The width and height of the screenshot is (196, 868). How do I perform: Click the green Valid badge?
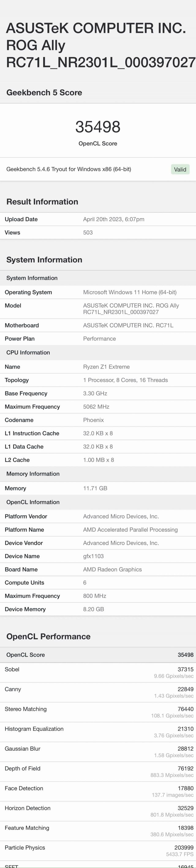point(180,169)
